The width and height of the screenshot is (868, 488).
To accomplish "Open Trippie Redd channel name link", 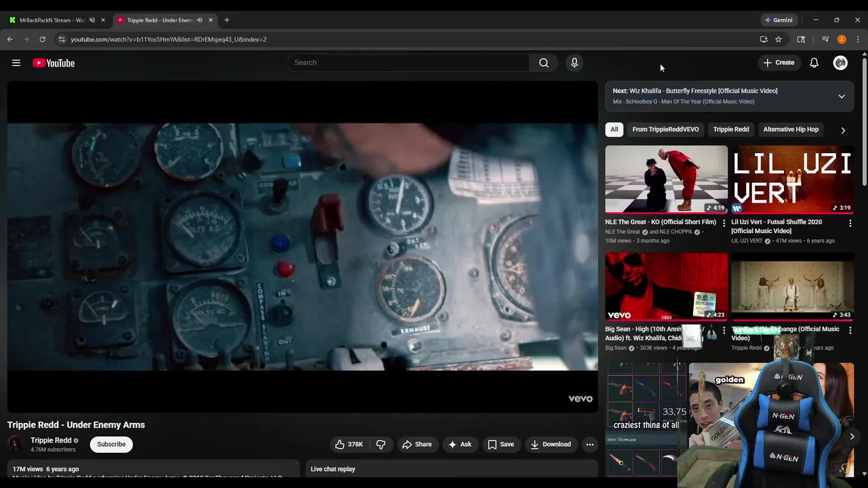I will coord(51,441).
